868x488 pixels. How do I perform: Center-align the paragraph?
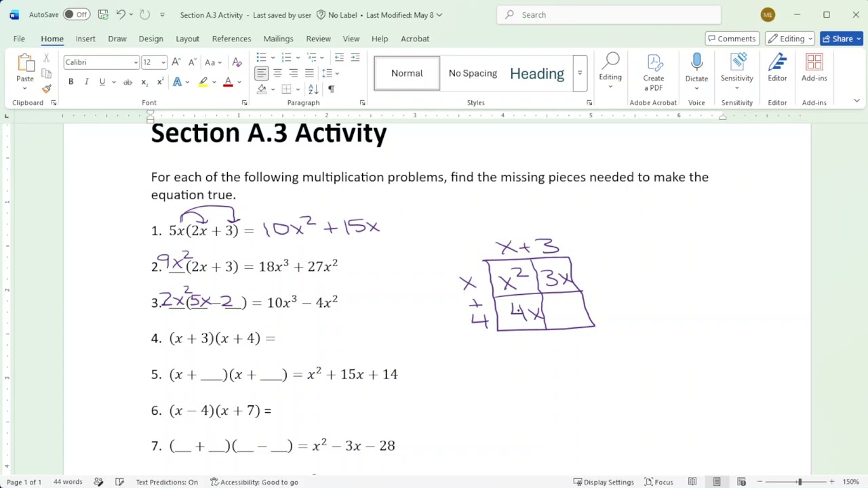278,73
